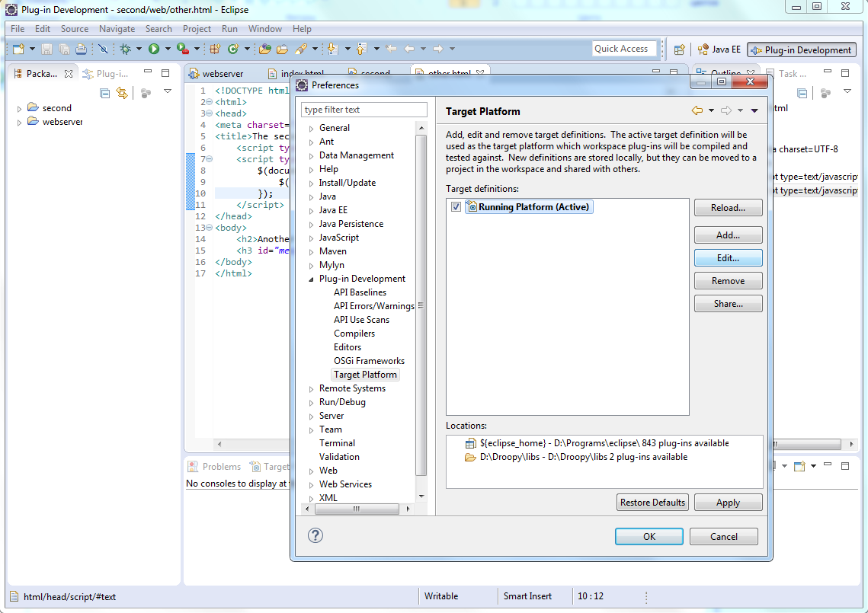
Task: Expand the Web Services preferences node
Action: [x=311, y=484]
